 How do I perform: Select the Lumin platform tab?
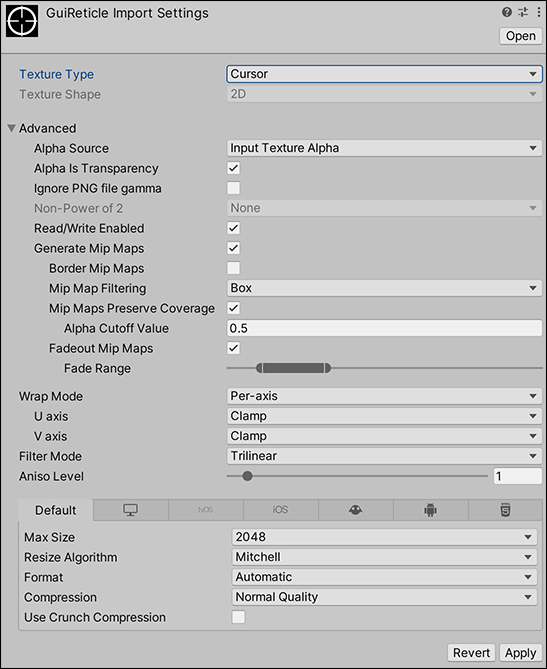coord(355,510)
